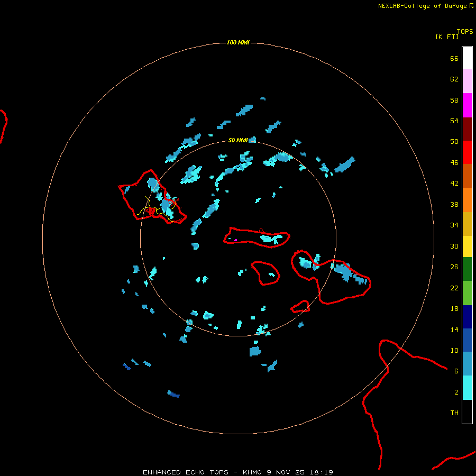This screenshot has width=476, height=476.
Task: Click the dark red (maroon) legend band
Action: click(x=467, y=129)
